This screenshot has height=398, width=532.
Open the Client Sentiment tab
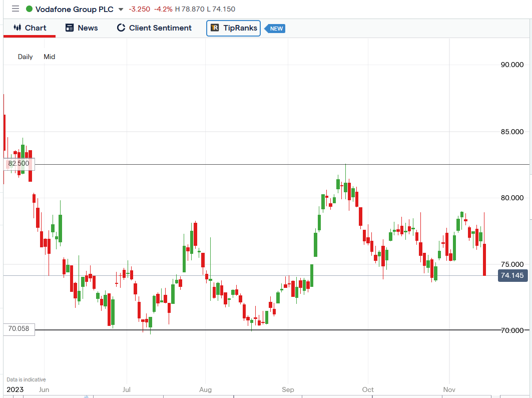(154, 28)
